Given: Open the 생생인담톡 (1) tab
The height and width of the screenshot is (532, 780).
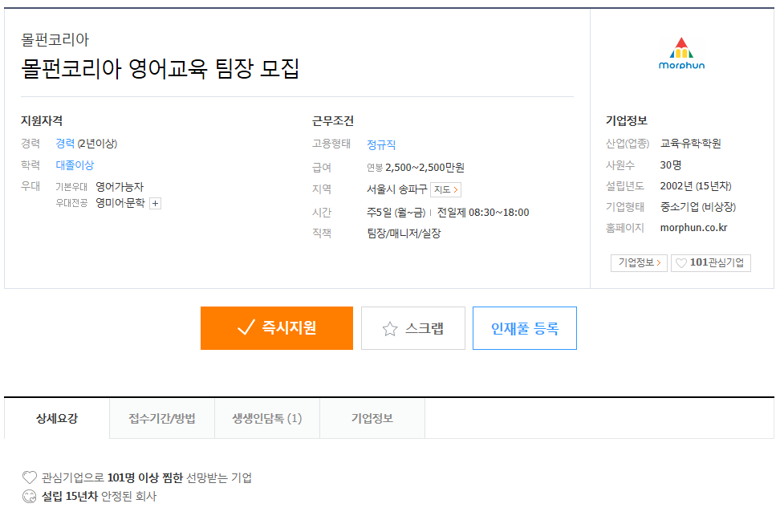Looking at the screenshot, I should pos(267,419).
